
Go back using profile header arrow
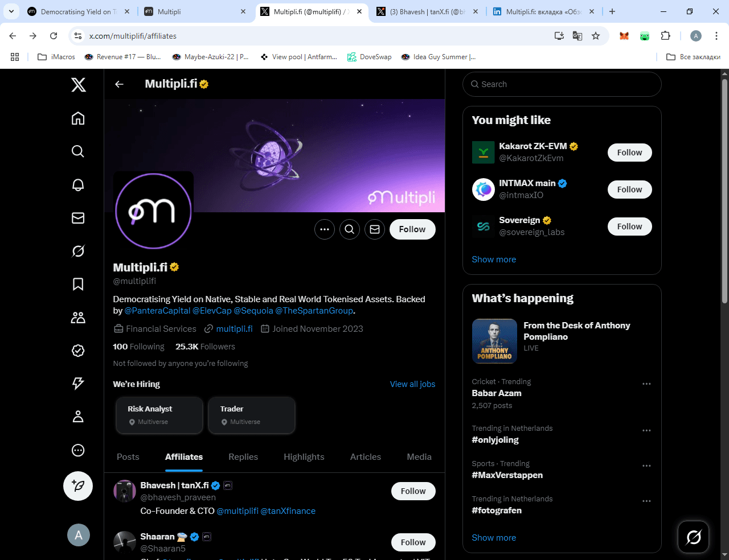point(119,84)
